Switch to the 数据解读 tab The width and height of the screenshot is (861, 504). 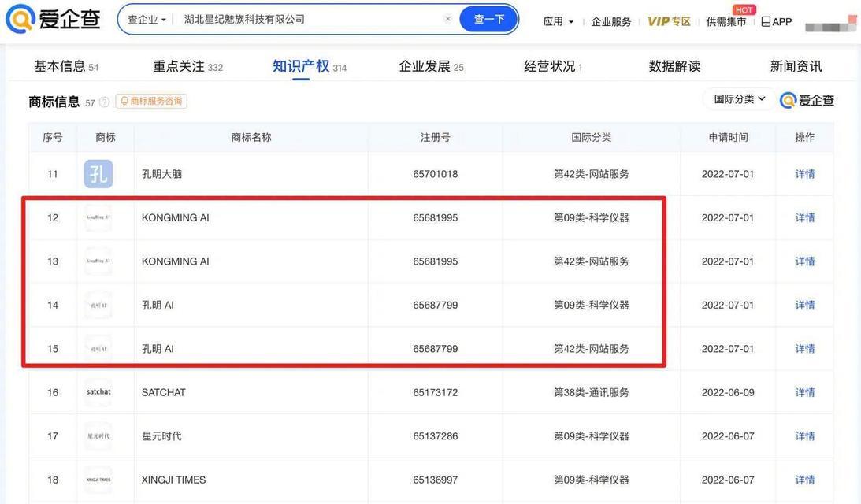(x=674, y=66)
